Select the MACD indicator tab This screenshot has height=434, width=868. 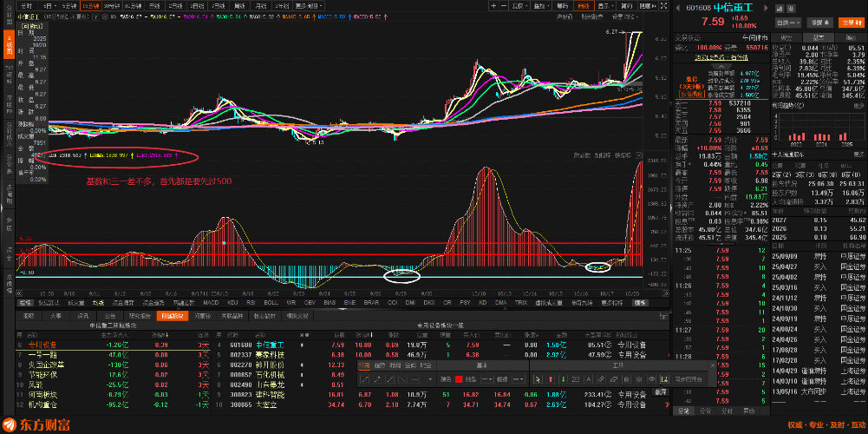click(x=212, y=303)
